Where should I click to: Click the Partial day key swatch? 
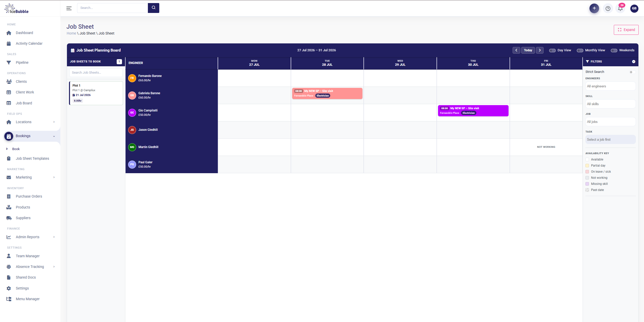587,166
